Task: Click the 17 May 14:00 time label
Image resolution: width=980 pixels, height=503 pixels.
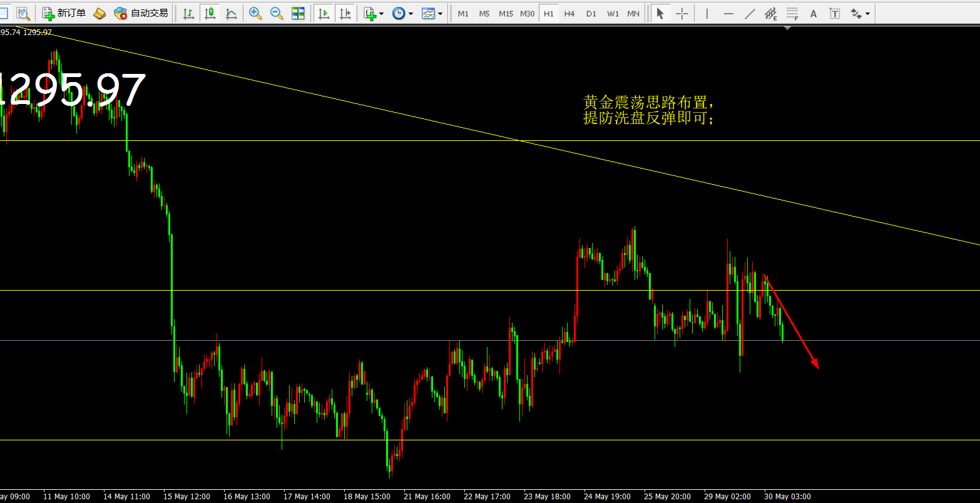Action: point(307,497)
